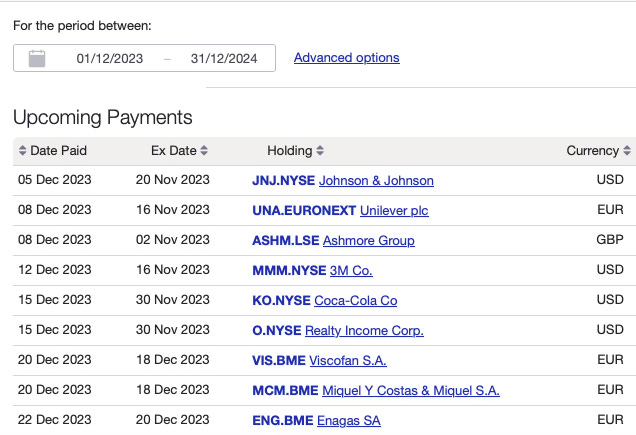Select ex date 20 Nov 2023 cell
This screenshot has width=636, height=435.
[173, 180]
